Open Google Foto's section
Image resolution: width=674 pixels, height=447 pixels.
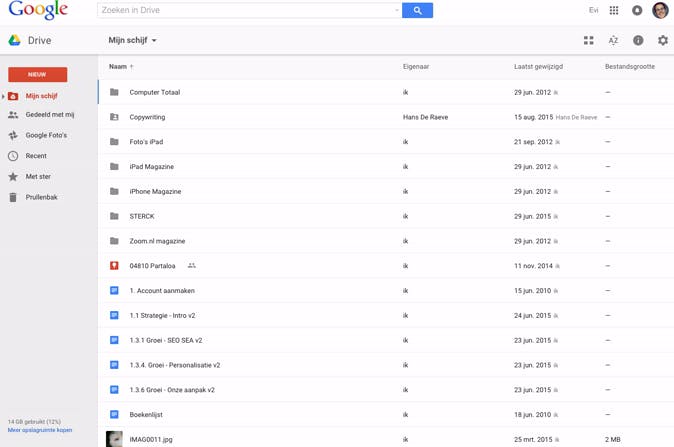pos(46,135)
